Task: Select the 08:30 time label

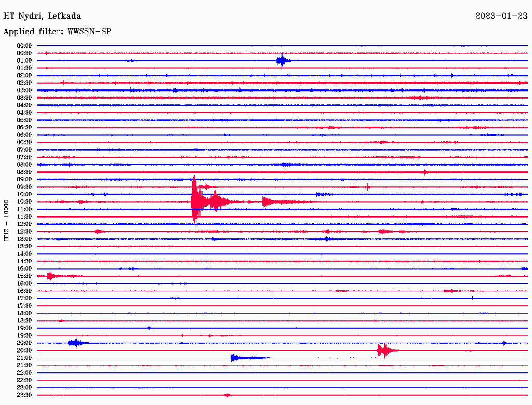Action: (x=24, y=172)
